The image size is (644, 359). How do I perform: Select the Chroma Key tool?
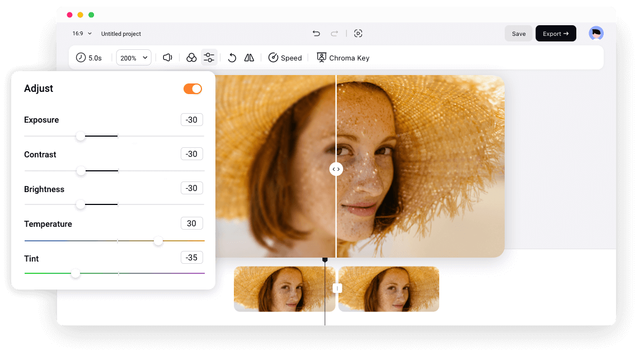point(343,58)
